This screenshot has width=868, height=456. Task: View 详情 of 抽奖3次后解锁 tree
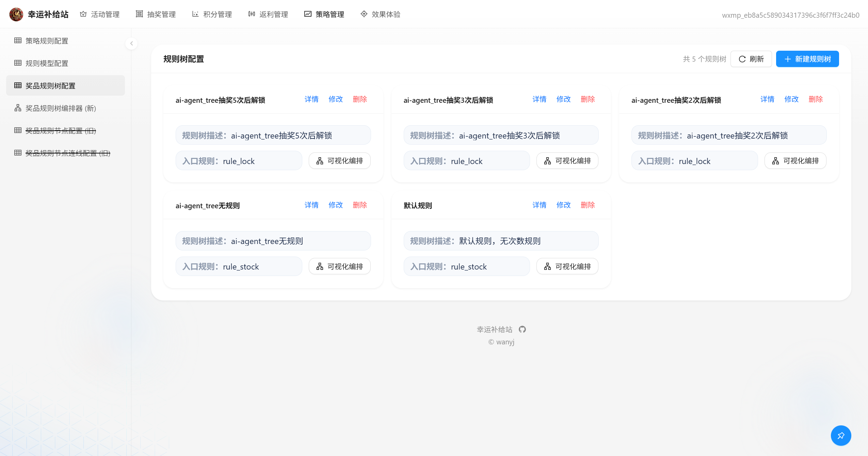(x=539, y=99)
